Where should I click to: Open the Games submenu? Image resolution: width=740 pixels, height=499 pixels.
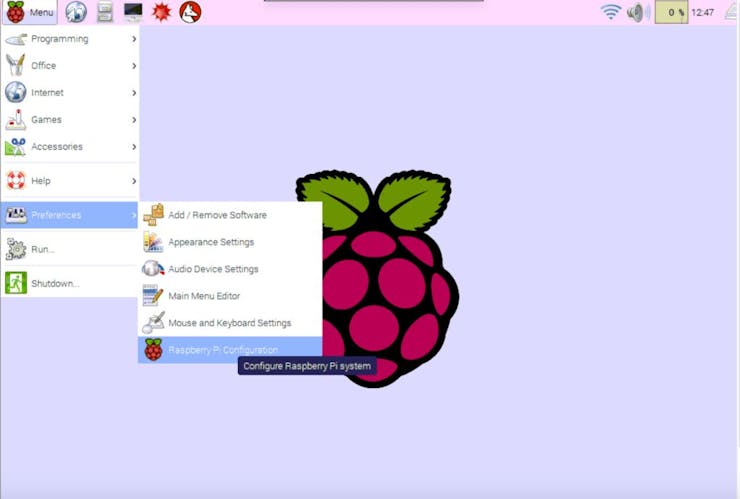tap(70, 119)
